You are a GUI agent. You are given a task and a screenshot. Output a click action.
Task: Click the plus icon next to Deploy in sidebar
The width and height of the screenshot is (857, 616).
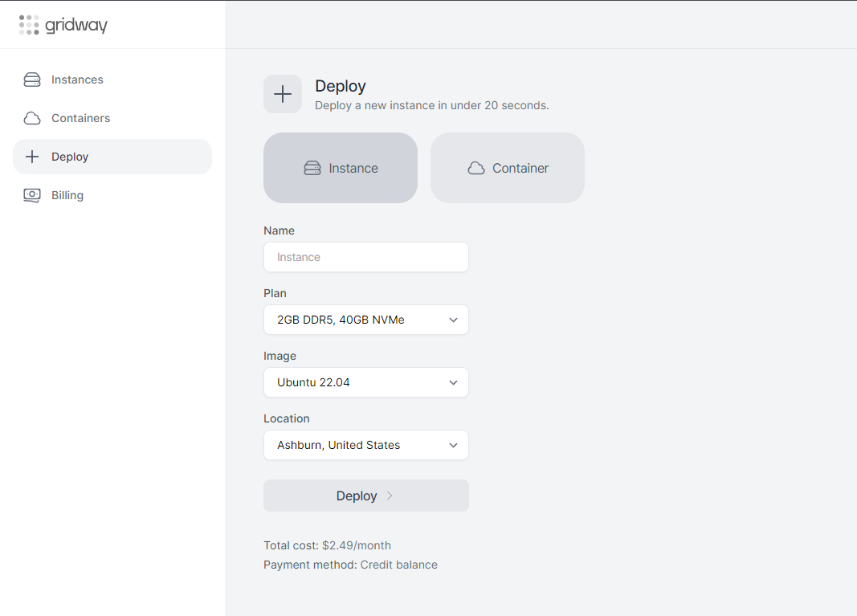coord(32,157)
